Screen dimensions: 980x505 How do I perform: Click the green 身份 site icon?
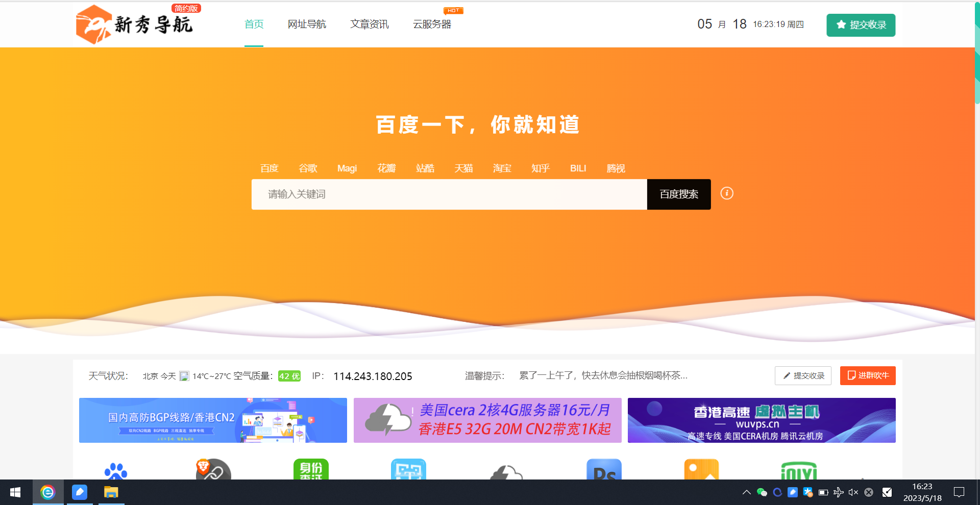pos(311,469)
